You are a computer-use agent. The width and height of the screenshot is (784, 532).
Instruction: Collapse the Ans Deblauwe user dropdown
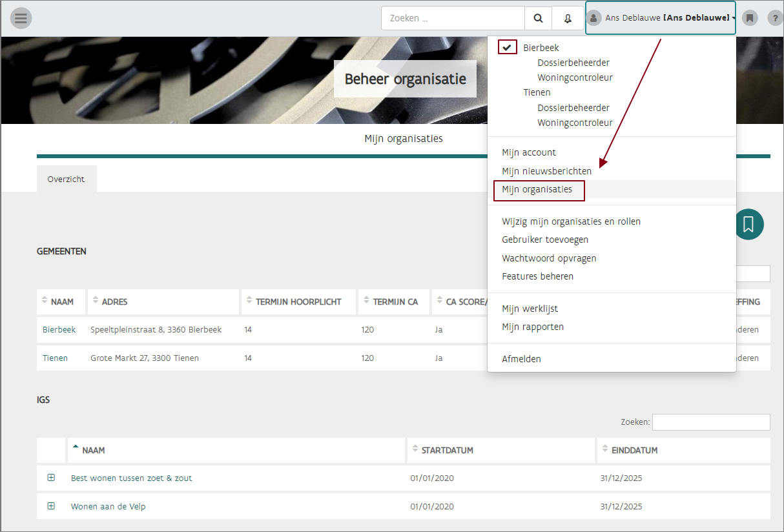660,18
